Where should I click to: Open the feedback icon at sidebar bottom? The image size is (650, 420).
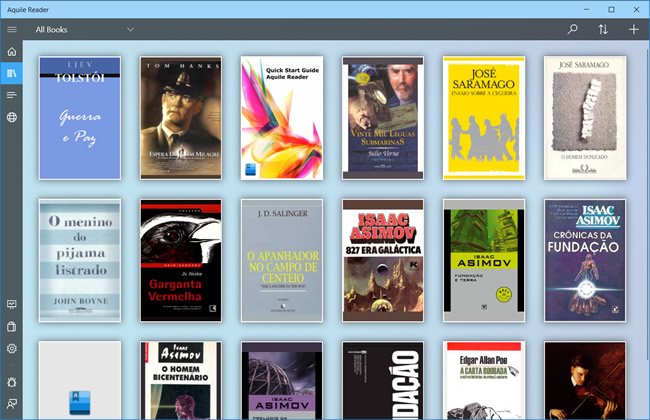[12, 404]
